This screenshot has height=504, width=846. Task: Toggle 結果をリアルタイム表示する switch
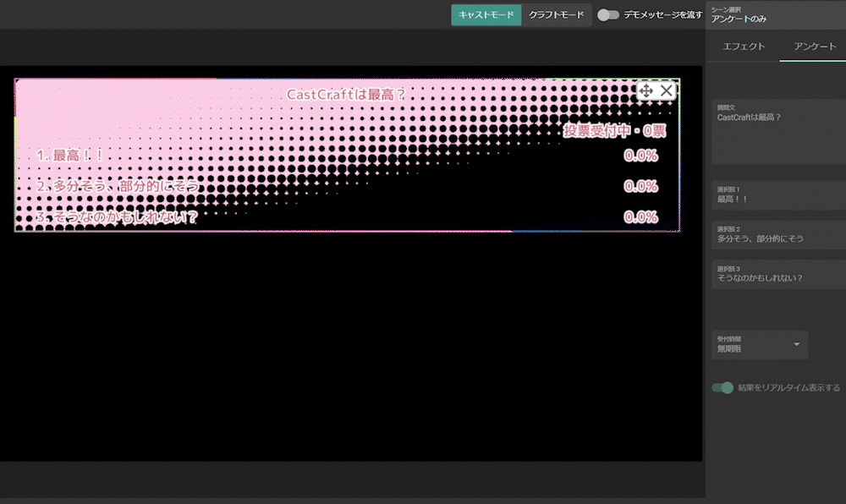(x=722, y=387)
